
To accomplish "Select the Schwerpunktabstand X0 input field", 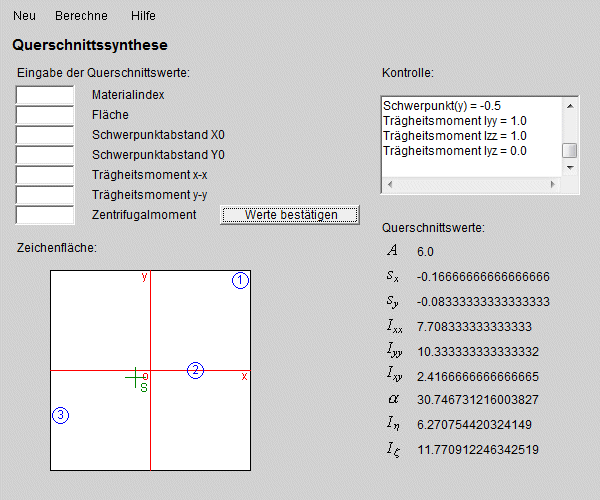I will point(45,135).
